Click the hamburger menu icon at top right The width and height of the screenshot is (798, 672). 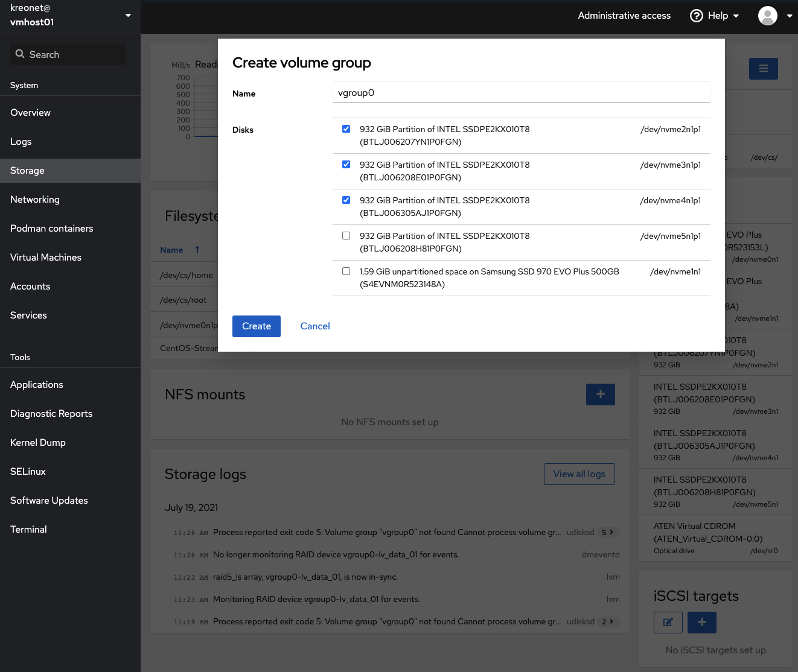point(763,69)
